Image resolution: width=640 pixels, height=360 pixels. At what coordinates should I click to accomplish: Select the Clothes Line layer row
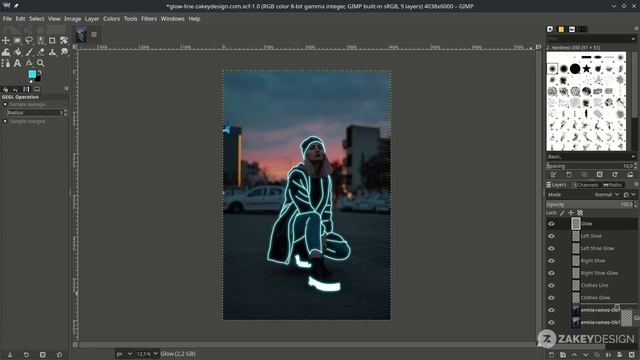click(x=592, y=285)
